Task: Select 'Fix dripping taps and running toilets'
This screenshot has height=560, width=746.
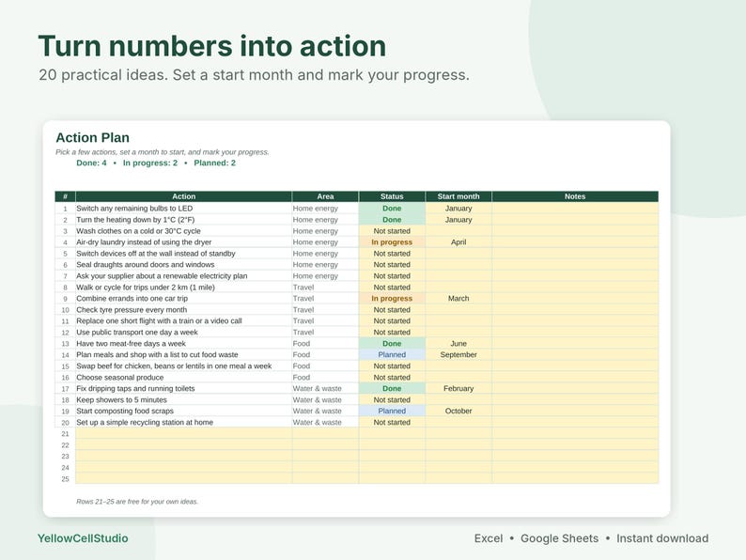Action: 183,389
